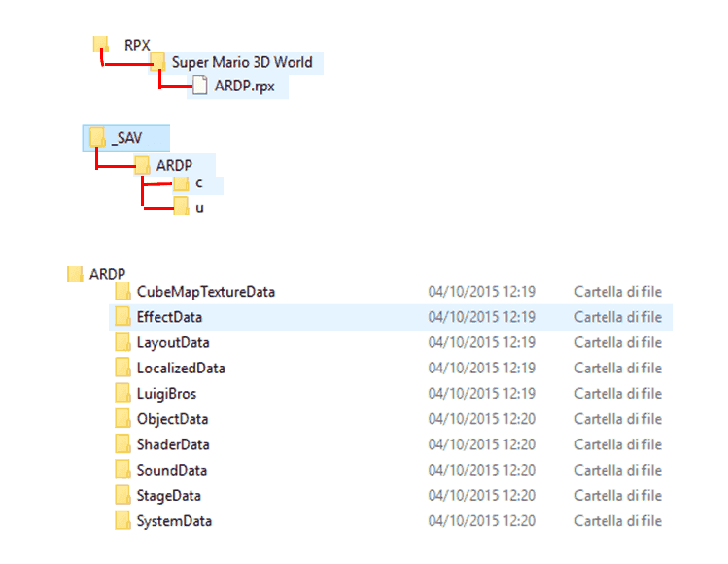Select the LocalizedData folder name
This screenshot has height=564, width=728.
181,369
